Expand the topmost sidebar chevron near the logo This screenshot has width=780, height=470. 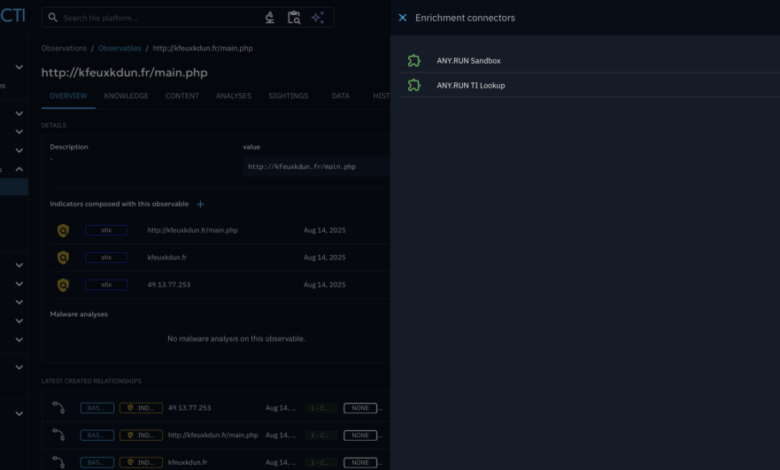(19, 67)
